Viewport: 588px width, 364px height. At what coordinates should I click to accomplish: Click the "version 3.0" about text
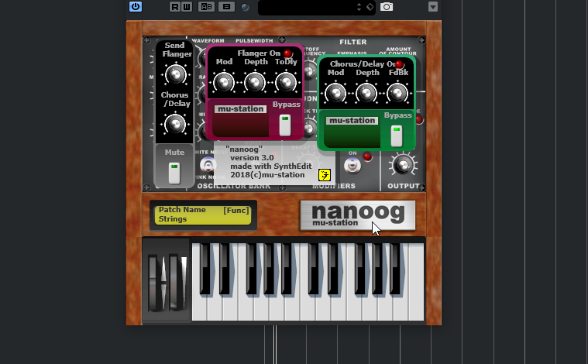[x=252, y=158]
